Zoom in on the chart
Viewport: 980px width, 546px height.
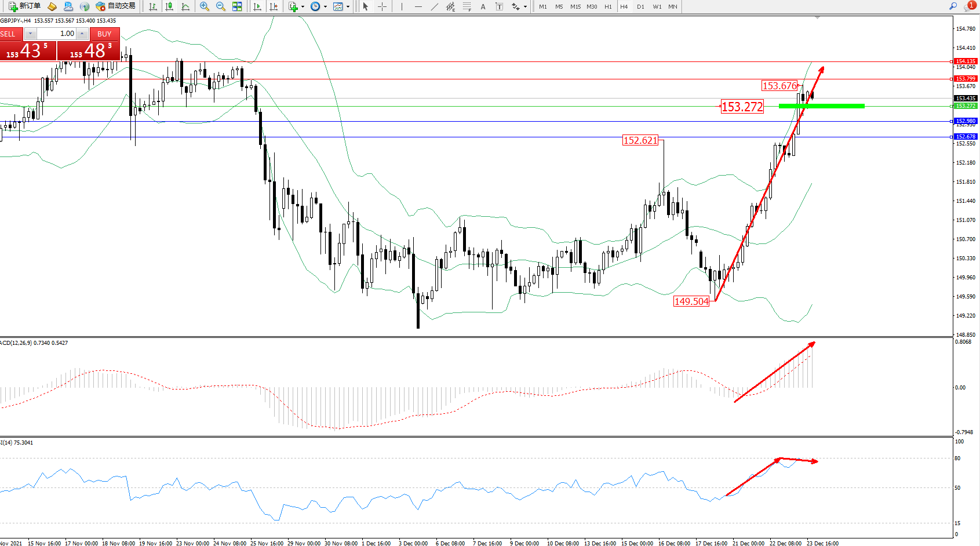(x=205, y=6)
